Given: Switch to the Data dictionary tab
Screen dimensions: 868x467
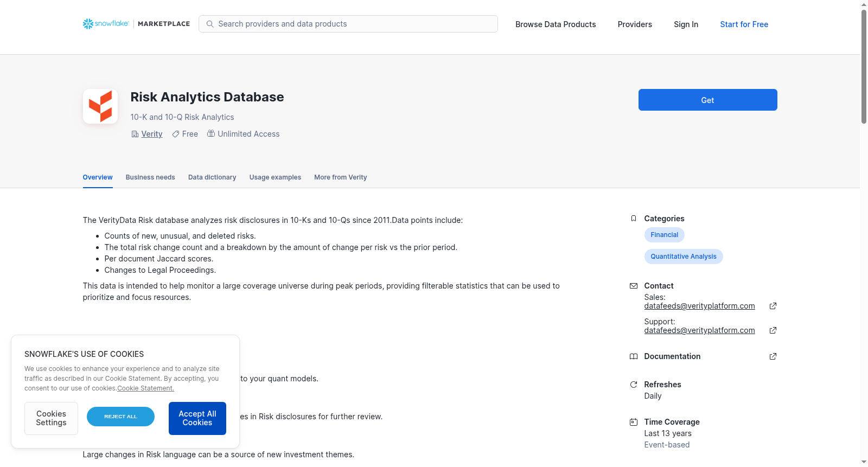Looking at the screenshot, I should [212, 177].
